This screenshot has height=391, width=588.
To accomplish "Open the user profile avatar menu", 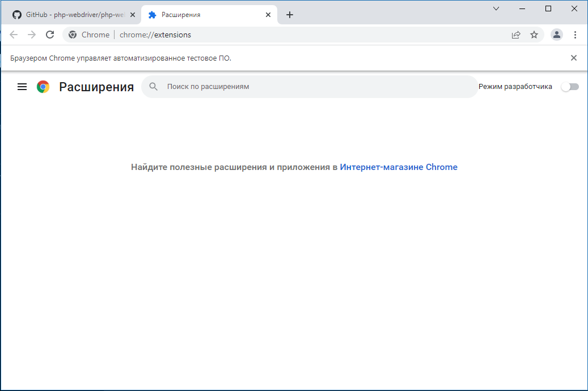I will [556, 35].
